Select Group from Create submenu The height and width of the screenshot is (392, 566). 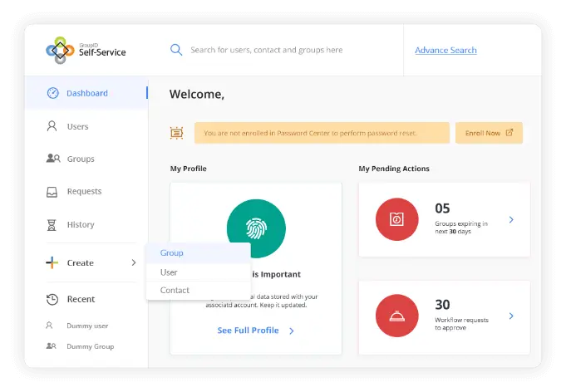click(172, 252)
